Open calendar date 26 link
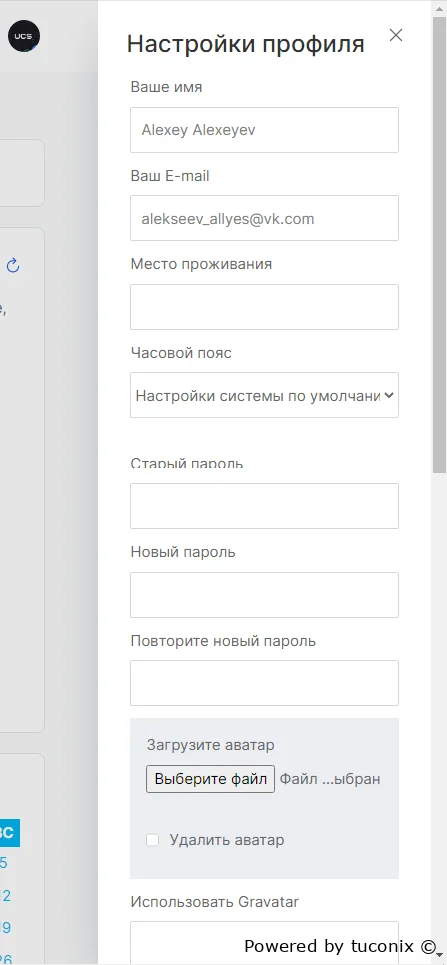 tap(6, 958)
